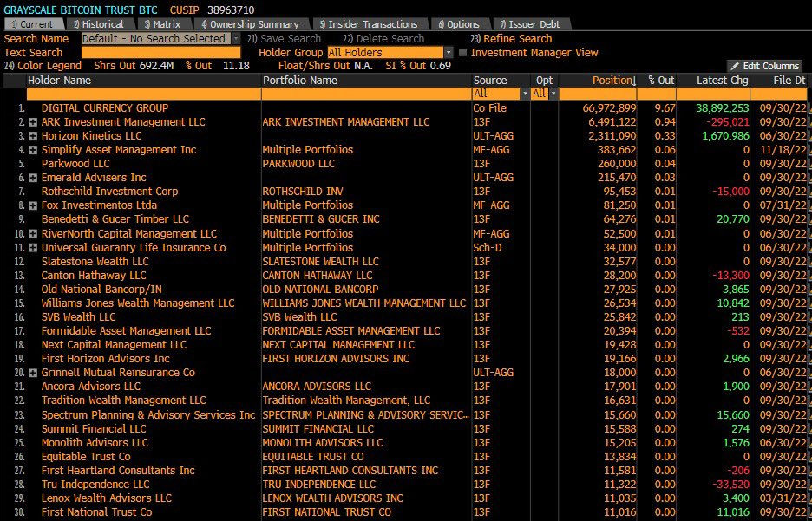Select Equitable Trust Co holder
812x521 pixels.
coord(86,457)
